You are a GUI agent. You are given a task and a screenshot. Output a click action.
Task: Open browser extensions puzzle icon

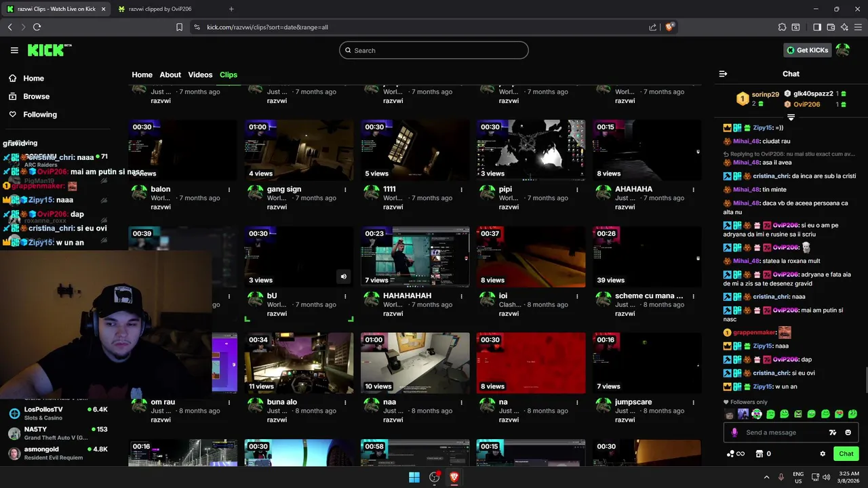click(x=782, y=27)
